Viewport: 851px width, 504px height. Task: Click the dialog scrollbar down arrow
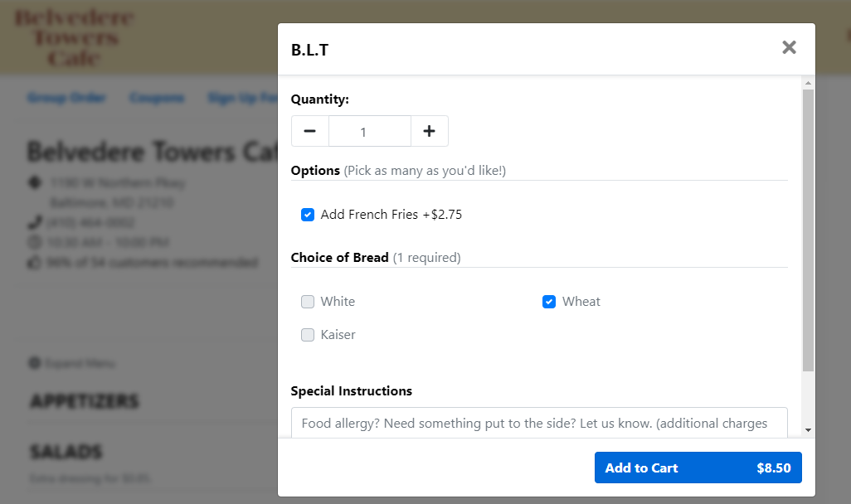(x=808, y=430)
